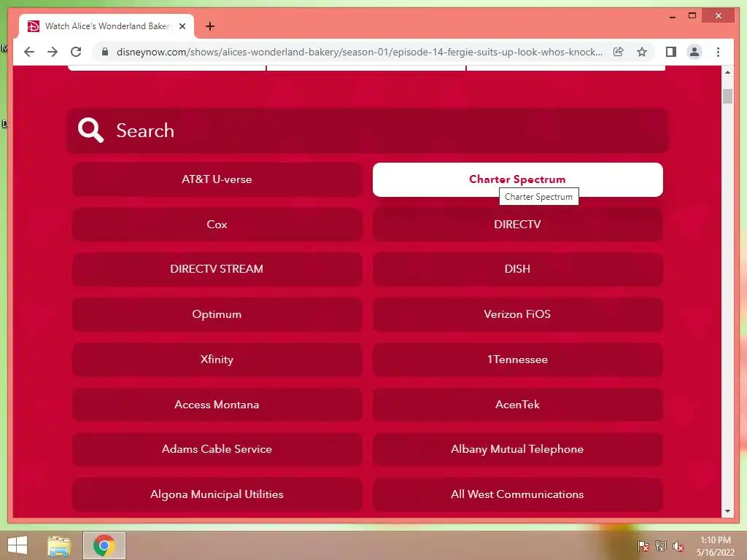This screenshot has height=560, width=747.
Task: Select AcenTek provider
Action: tap(517, 404)
